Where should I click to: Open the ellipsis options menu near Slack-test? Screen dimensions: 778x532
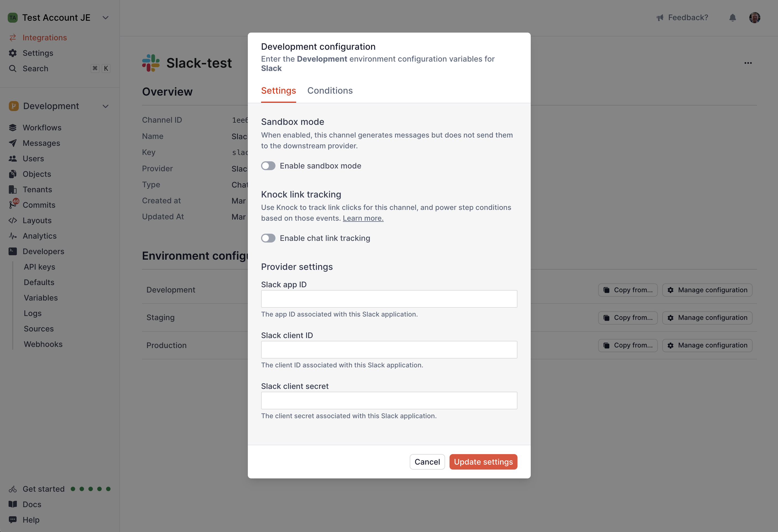point(748,63)
